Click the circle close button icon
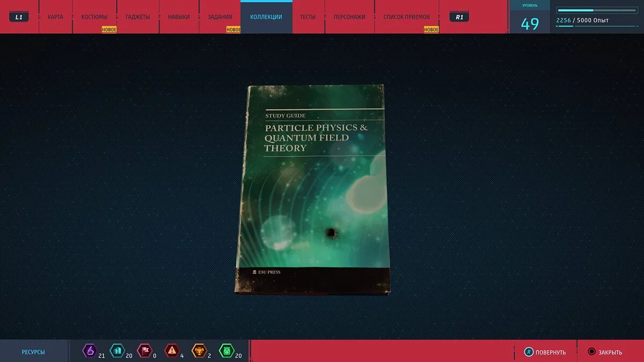Screen dimensions: 644x362 click(x=591, y=352)
